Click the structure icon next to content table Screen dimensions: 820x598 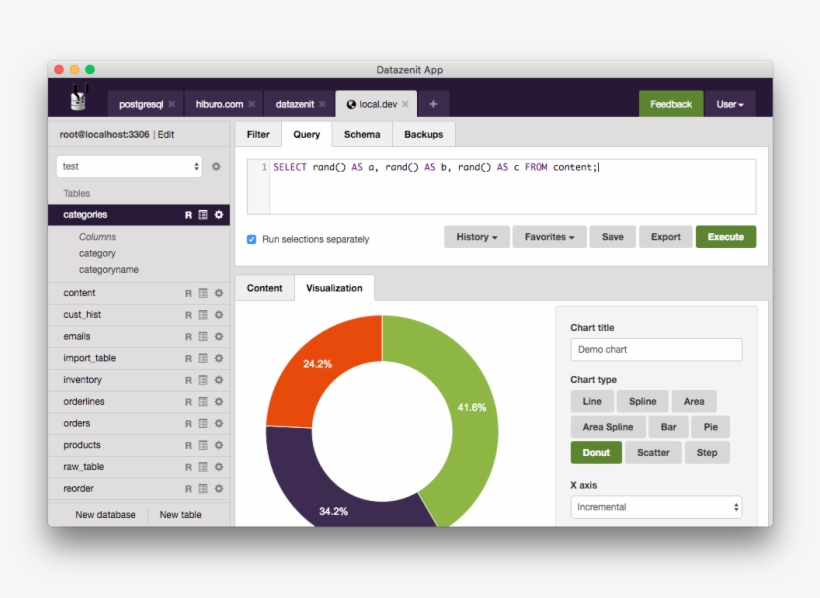[204, 292]
